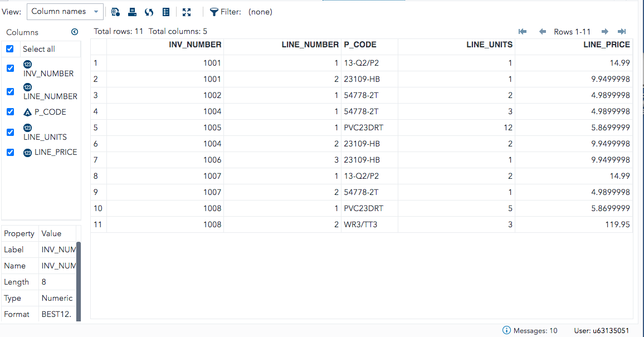The width and height of the screenshot is (644, 337).
Task: Refresh the table data
Action: 149,12
